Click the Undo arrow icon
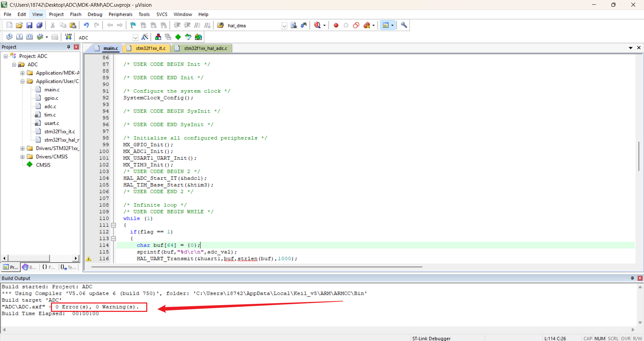 tap(86, 25)
